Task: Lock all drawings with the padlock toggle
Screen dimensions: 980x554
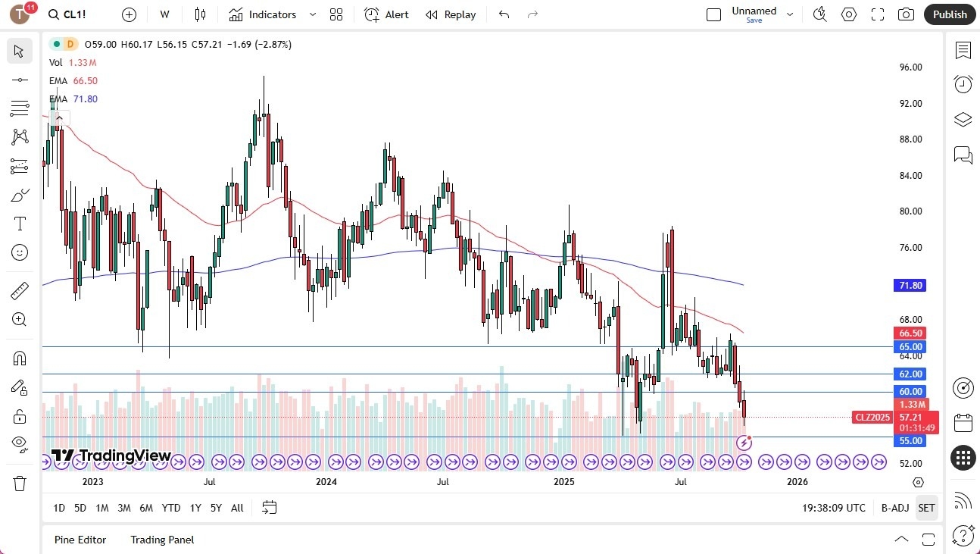Action: tap(19, 416)
